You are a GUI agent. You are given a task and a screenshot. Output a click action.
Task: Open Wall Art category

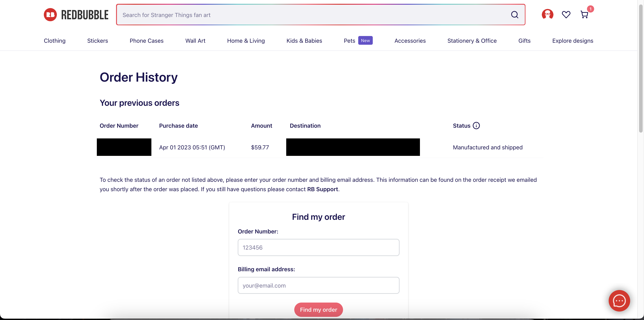pos(195,41)
